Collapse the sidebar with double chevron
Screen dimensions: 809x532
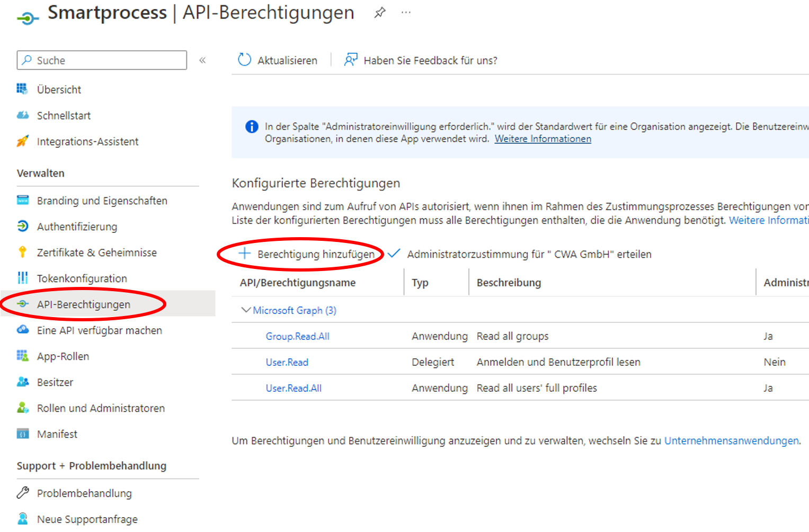[x=202, y=60]
